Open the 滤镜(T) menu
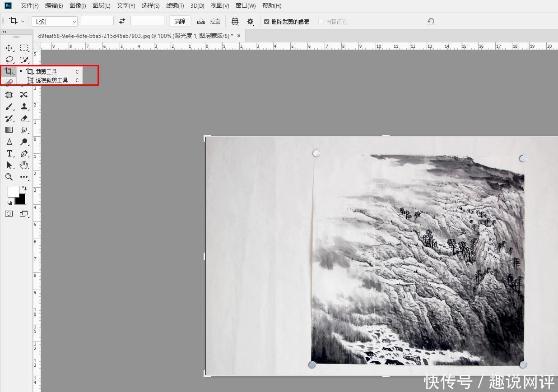Viewport: 558px width, 392px height. pyautogui.click(x=175, y=5)
